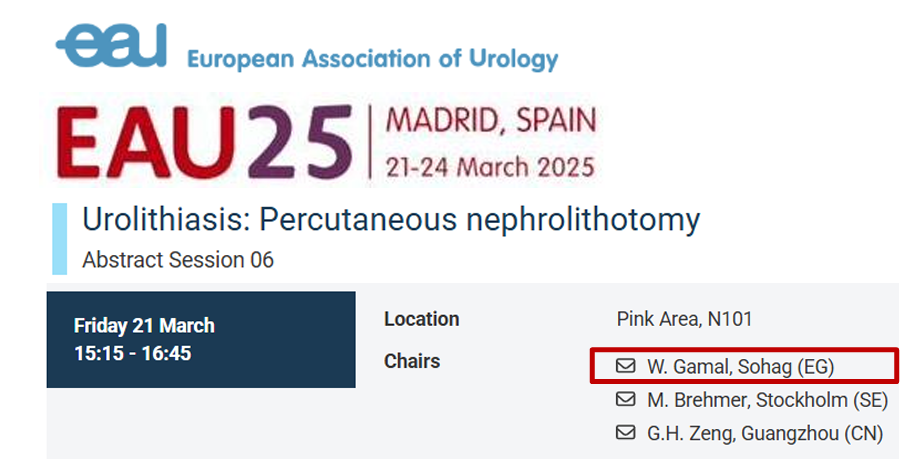911x459 pixels.
Task: Select chair M. Brehmer, Stockholm (SE)
Action: click(x=765, y=400)
